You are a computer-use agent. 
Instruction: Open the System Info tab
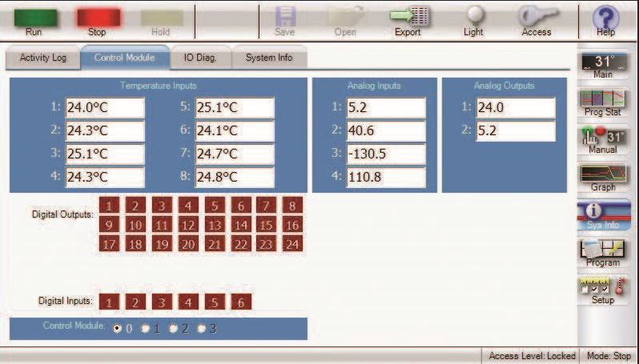(268, 58)
